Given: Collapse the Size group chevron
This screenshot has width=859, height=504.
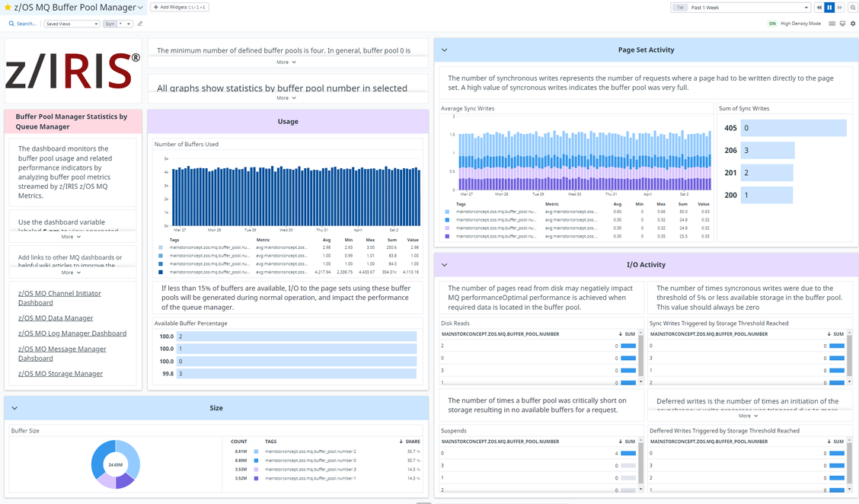Looking at the screenshot, I should coord(14,408).
